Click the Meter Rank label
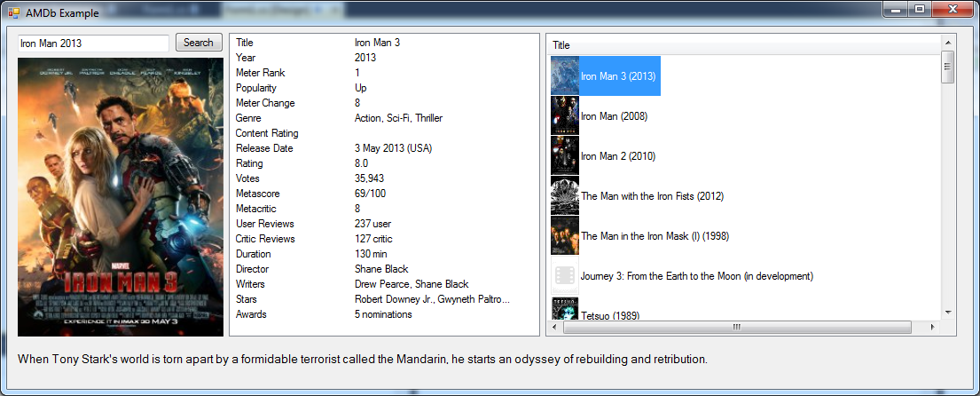 [x=260, y=73]
